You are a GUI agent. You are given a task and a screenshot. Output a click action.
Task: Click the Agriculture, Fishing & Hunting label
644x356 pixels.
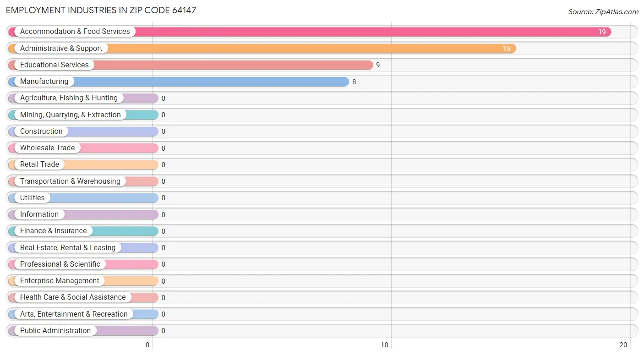coord(69,98)
